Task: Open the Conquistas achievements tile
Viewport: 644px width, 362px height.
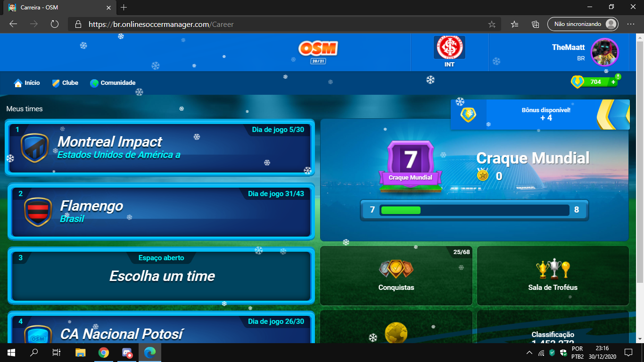Action: click(396, 276)
